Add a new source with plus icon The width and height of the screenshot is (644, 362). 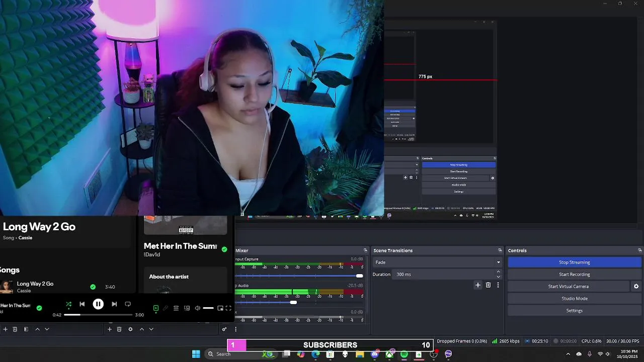(110, 329)
